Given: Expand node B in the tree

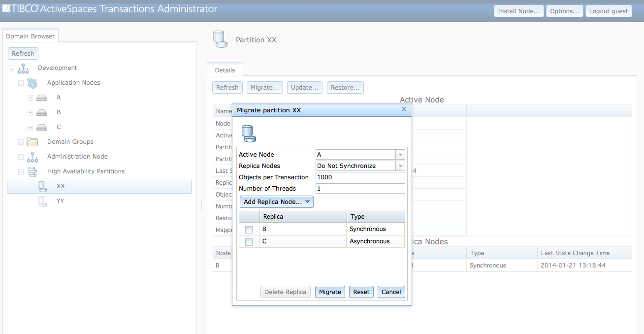Looking at the screenshot, I should (x=30, y=112).
